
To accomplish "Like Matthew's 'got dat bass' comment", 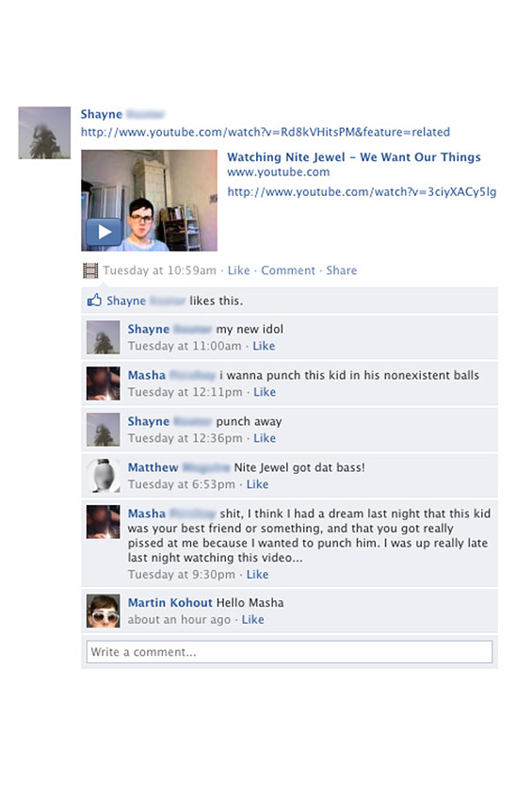I will click(x=258, y=484).
